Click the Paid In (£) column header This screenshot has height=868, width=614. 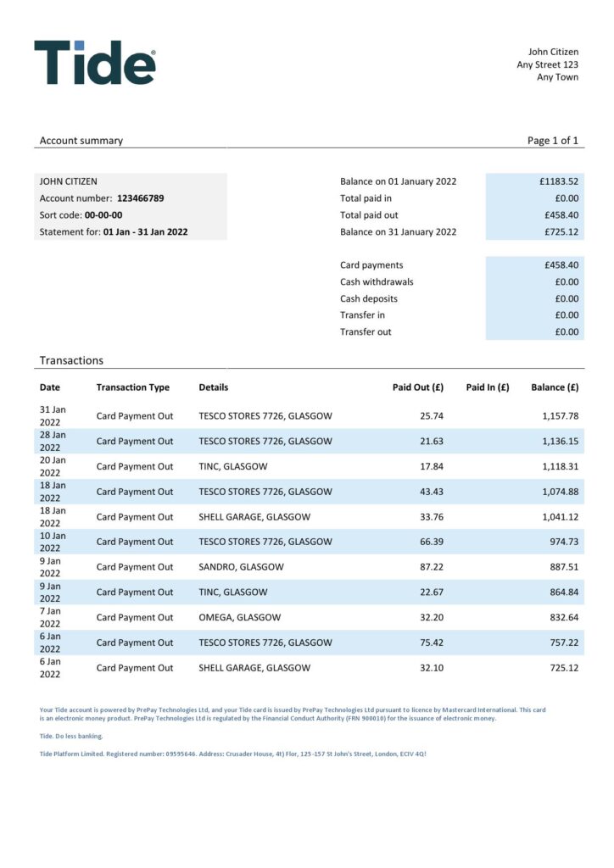point(487,387)
